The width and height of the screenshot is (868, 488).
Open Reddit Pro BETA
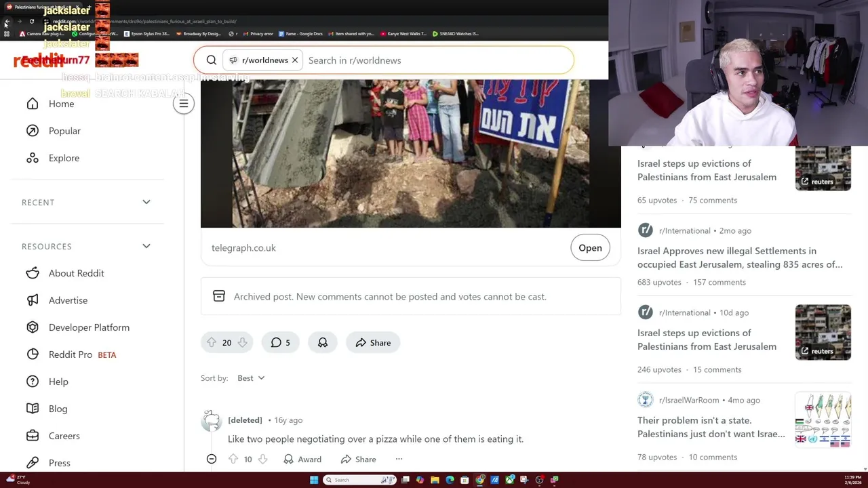(82, 354)
